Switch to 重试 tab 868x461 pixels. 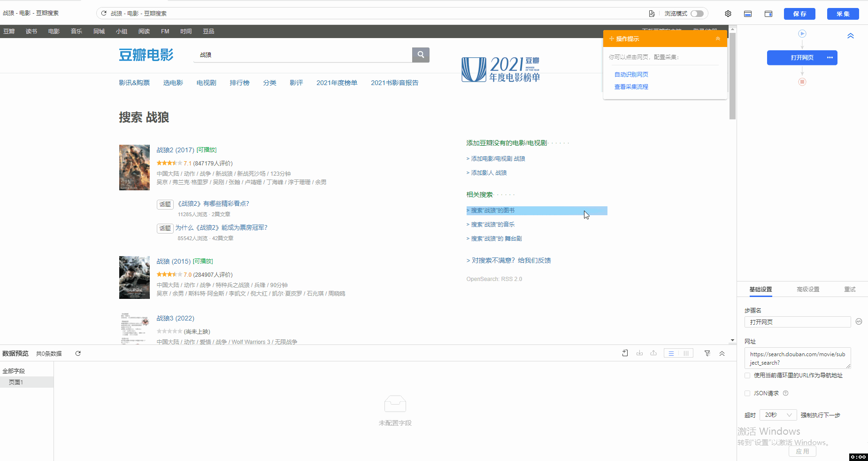[x=850, y=289]
